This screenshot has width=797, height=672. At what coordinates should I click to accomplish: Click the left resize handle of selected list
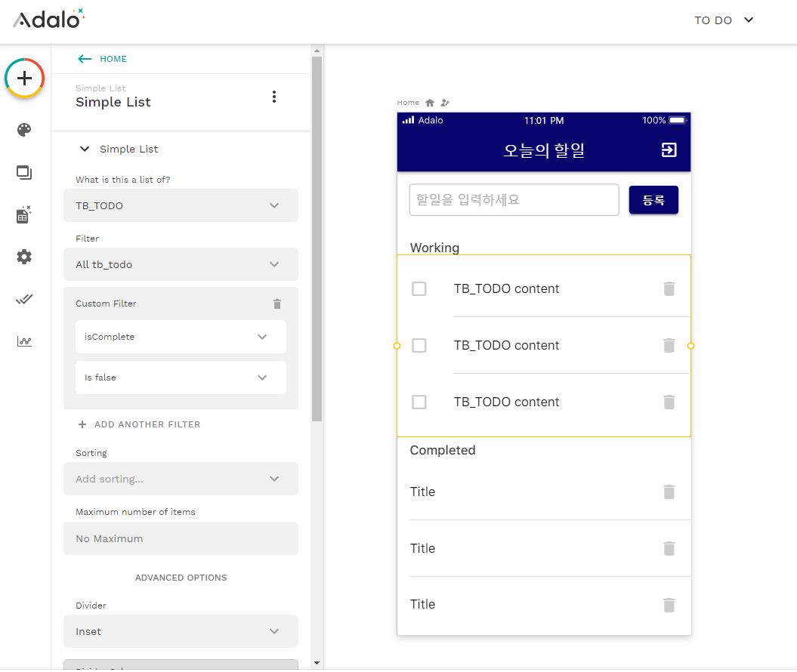[x=397, y=346]
